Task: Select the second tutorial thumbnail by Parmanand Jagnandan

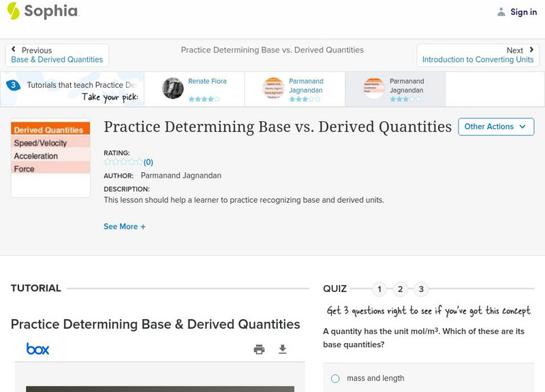Action: (x=273, y=88)
